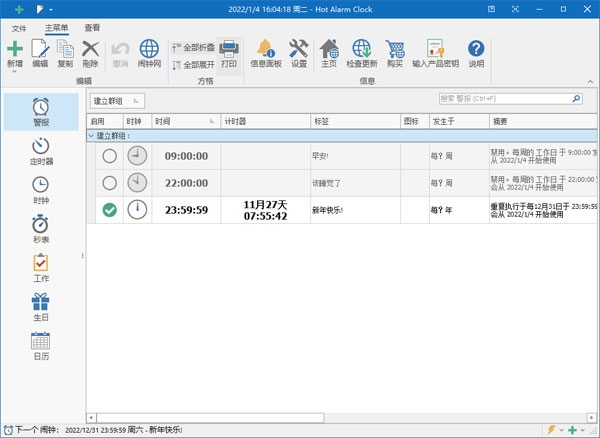The height and width of the screenshot is (438, 600).
Task: Click clock face of 09:00:00 alarm
Action: pos(137,156)
